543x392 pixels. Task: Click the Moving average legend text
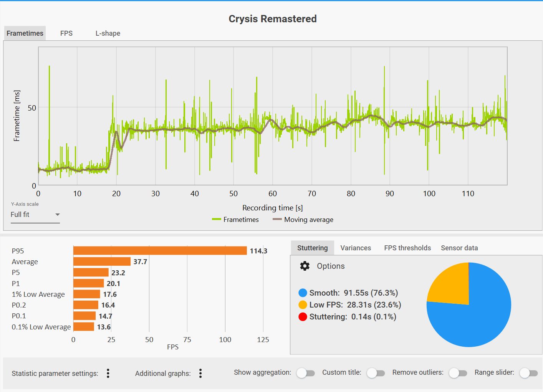[309, 220]
